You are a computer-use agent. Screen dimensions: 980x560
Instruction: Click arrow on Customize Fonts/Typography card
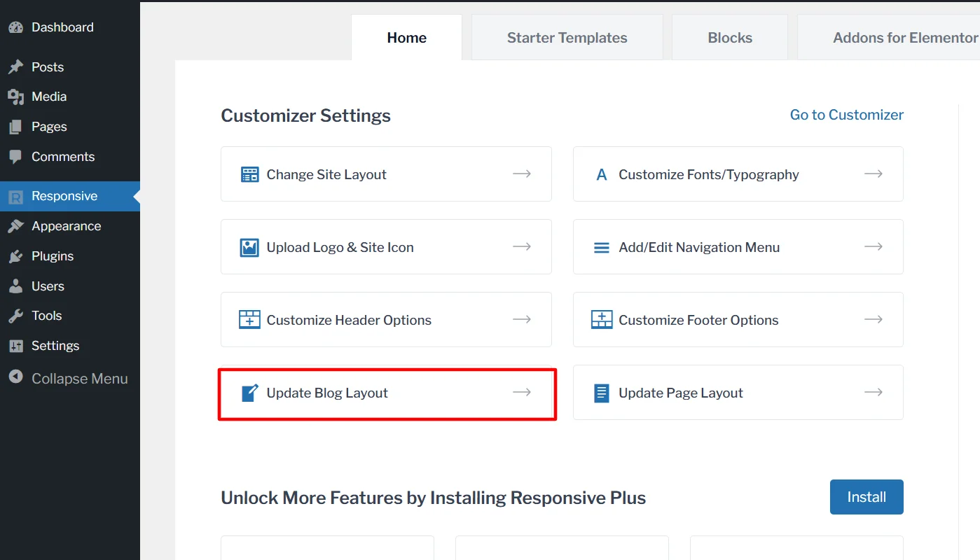pyautogui.click(x=873, y=174)
